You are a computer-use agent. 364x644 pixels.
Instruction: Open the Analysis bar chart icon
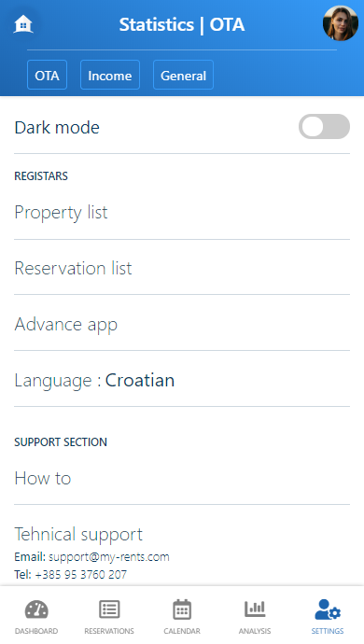tap(255, 609)
